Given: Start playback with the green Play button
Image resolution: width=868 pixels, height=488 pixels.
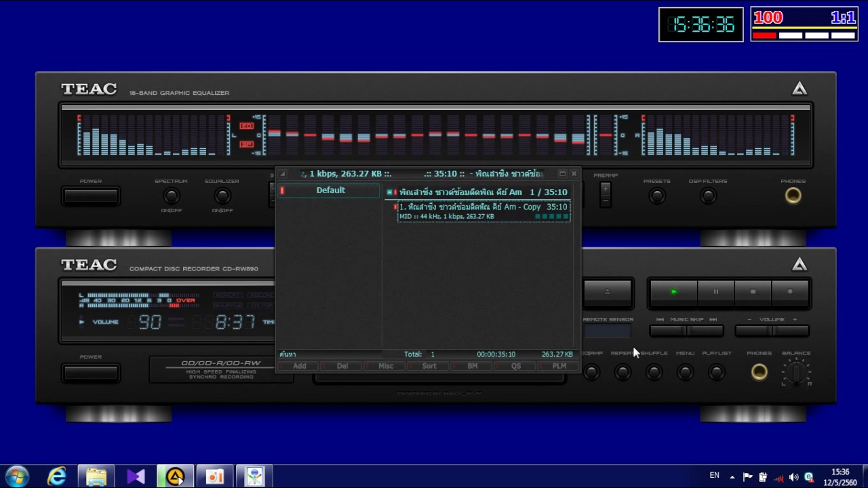Looking at the screenshot, I should coord(673,291).
